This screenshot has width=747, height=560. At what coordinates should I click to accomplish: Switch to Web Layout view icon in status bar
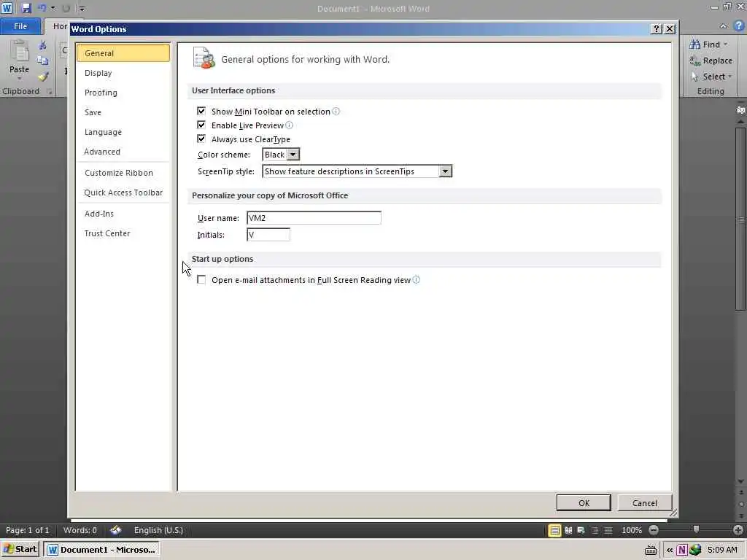(x=581, y=530)
